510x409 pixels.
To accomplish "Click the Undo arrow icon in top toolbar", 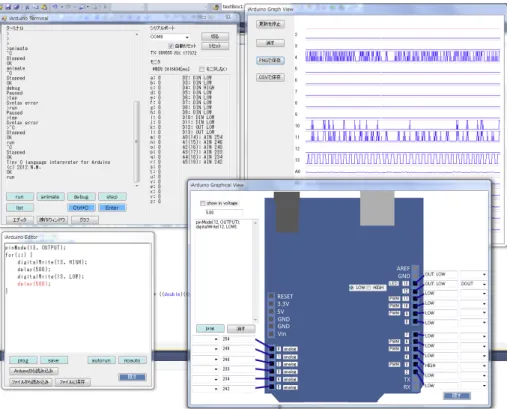I will (55, 7).
